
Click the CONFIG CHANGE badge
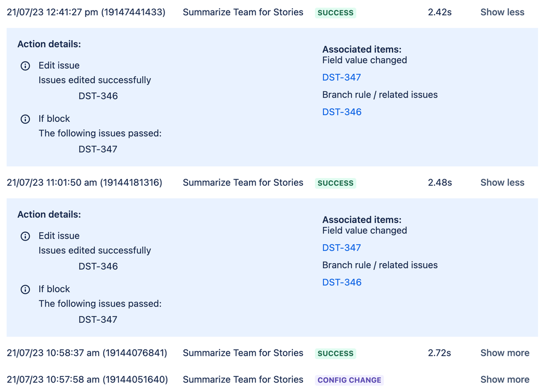(349, 380)
